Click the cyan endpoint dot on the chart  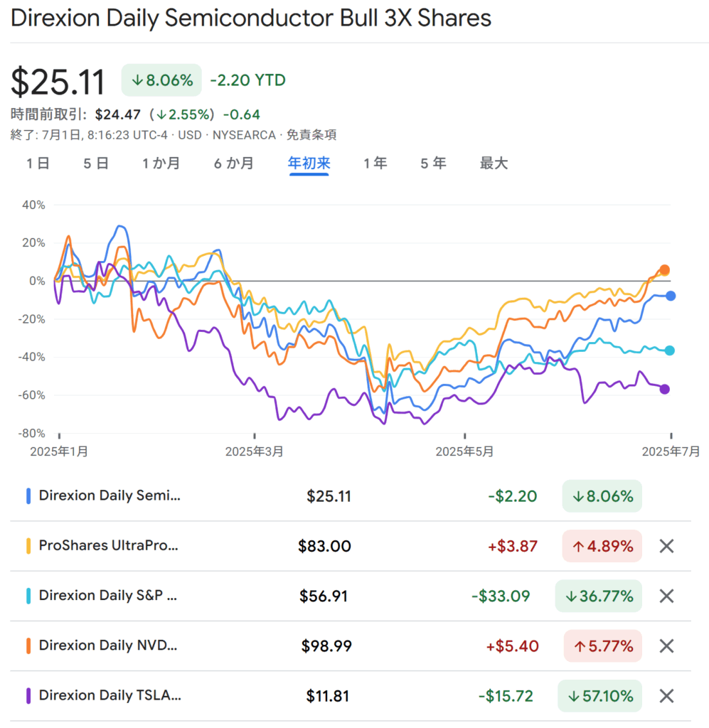click(x=669, y=350)
